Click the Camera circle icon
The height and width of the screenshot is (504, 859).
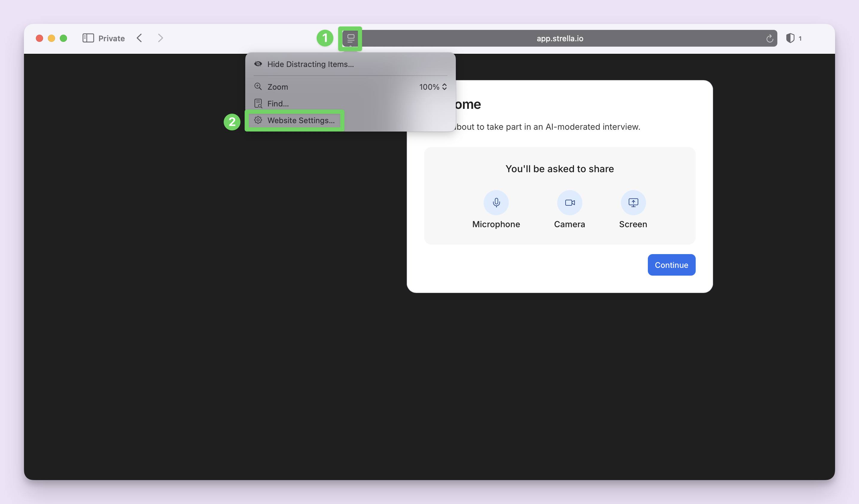[569, 203]
